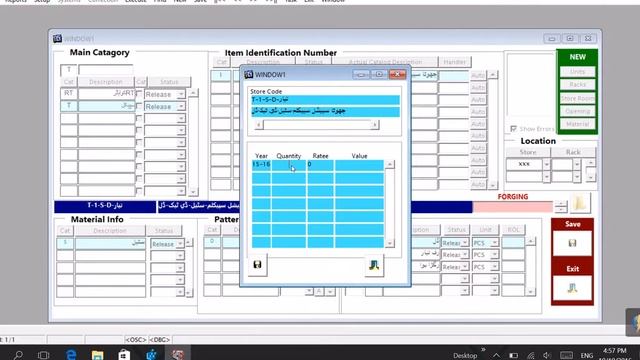Click the Units button in NEW panel
640x360 pixels.
(577, 71)
